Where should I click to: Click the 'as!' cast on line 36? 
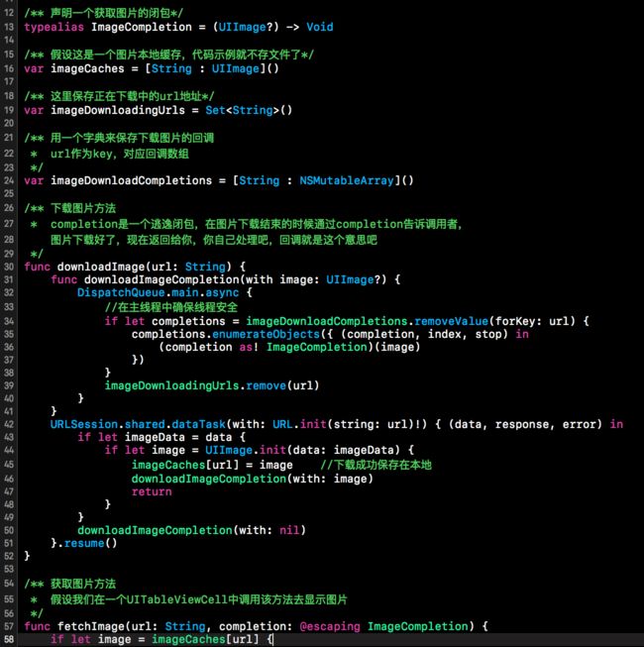(249, 347)
